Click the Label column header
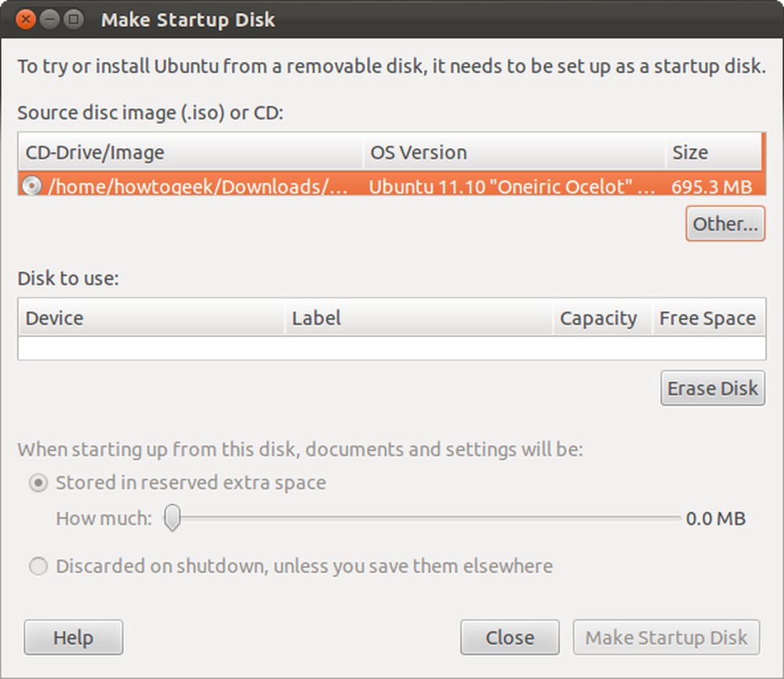Screen dimensions: 784x679 pos(419,318)
